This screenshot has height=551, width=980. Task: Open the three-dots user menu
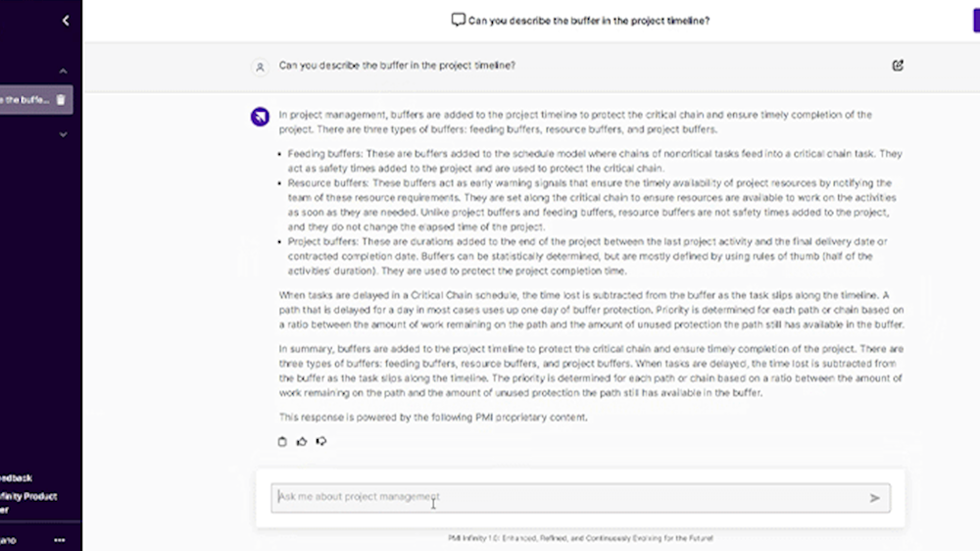pos(60,539)
